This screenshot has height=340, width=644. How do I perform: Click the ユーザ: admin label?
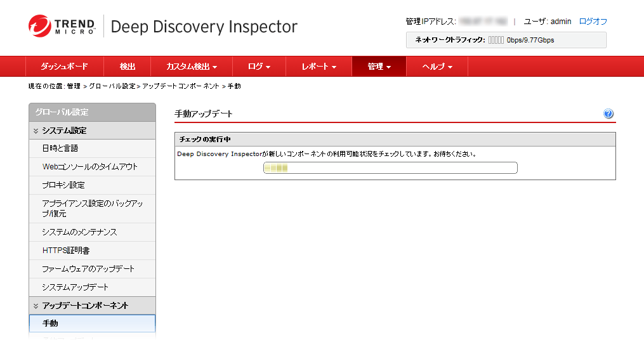coord(548,22)
